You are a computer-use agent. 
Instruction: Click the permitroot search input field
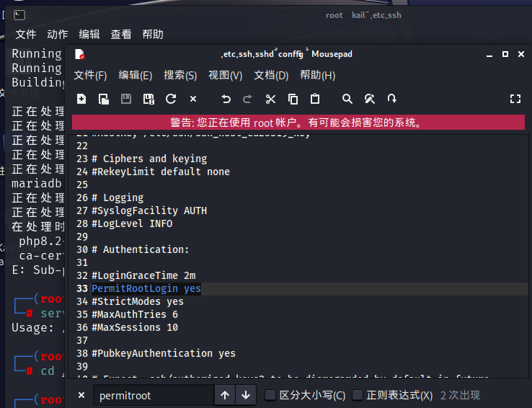tap(154, 396)
